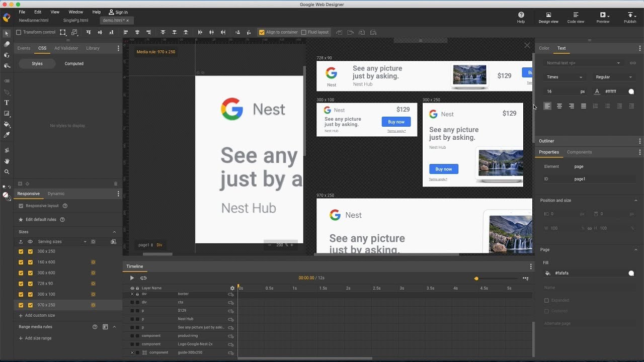Justify text in Text panel
Screen dimensions: 644x362
tap(584, 106)
